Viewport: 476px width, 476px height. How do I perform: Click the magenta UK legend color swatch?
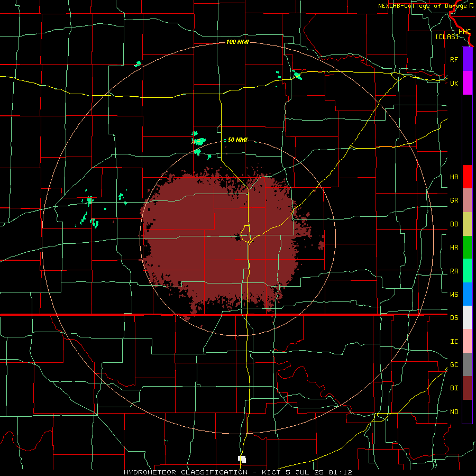tap(467, 83)
